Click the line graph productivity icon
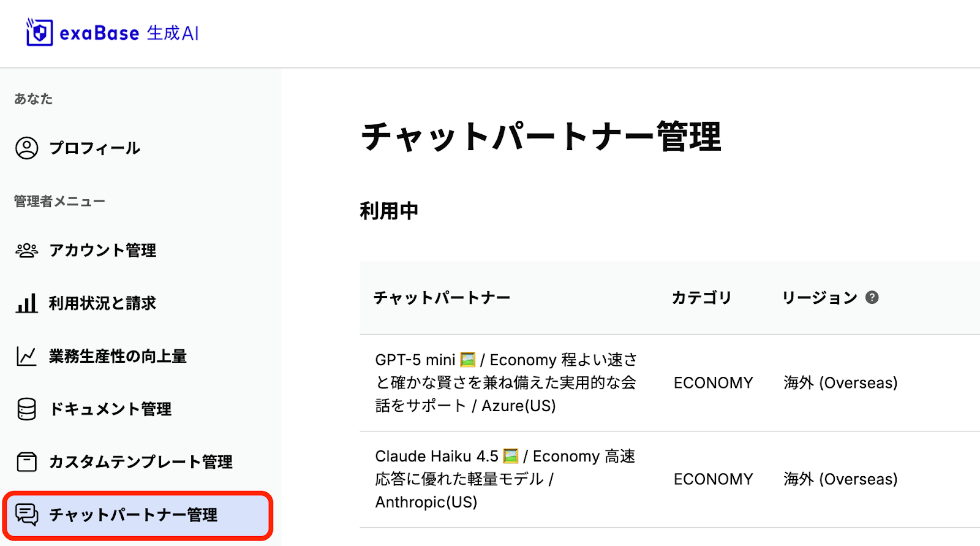This screenshot has height=546, width=980. point(27,356)
